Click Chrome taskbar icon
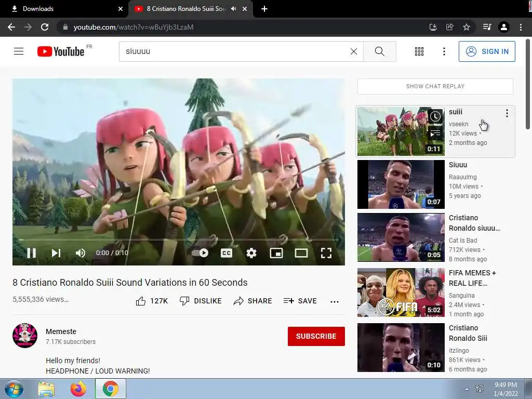 pos(111,389)
